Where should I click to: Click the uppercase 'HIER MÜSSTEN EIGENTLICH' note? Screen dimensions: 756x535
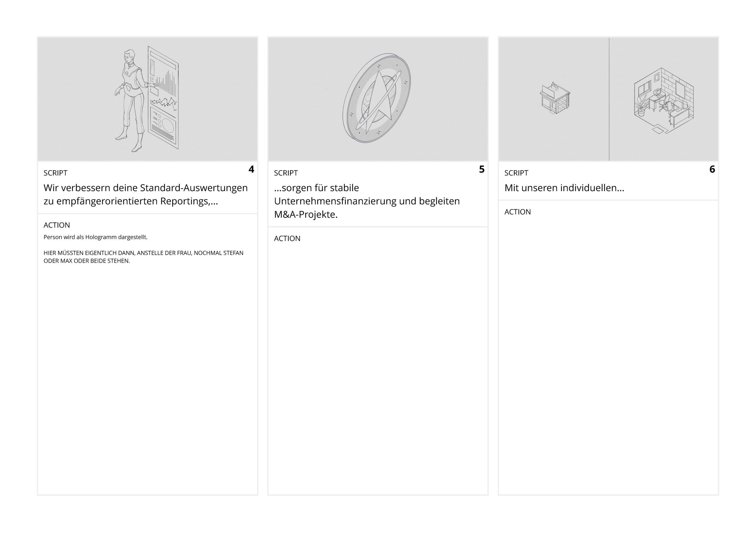point(143,257)
